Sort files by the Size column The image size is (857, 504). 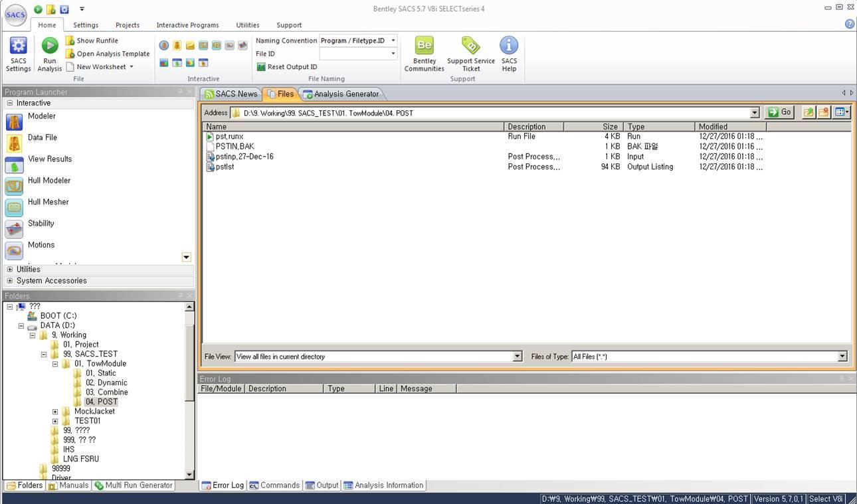(x=593, y=126)
